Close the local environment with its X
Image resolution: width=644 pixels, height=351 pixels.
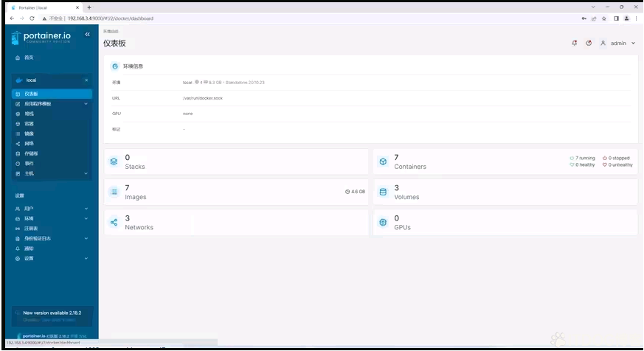tap(86, 80)
